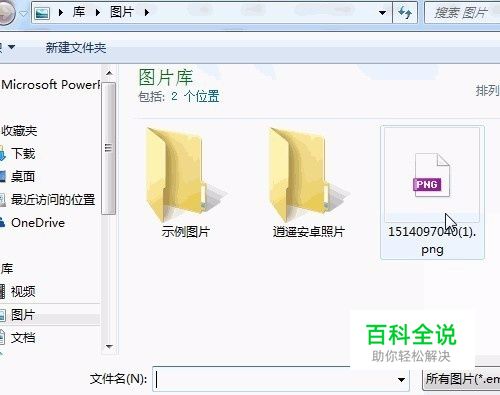
Task: Click 图片 in the address breadcrumb
Action: click(122, 12)
